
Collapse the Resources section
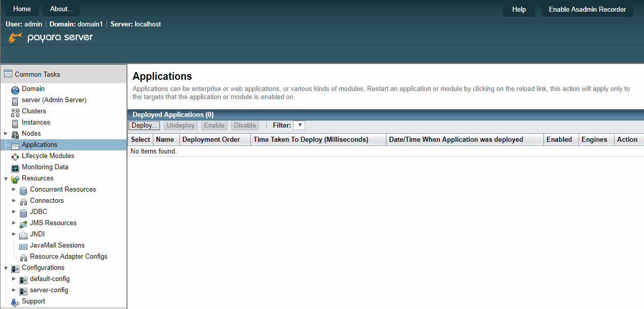pos(5,178)
